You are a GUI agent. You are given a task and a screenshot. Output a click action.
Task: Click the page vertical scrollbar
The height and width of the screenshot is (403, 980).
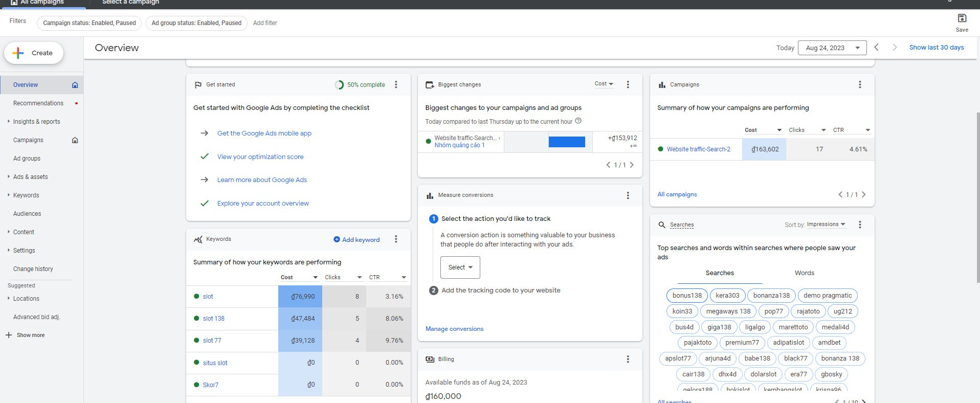coord(978,197)
